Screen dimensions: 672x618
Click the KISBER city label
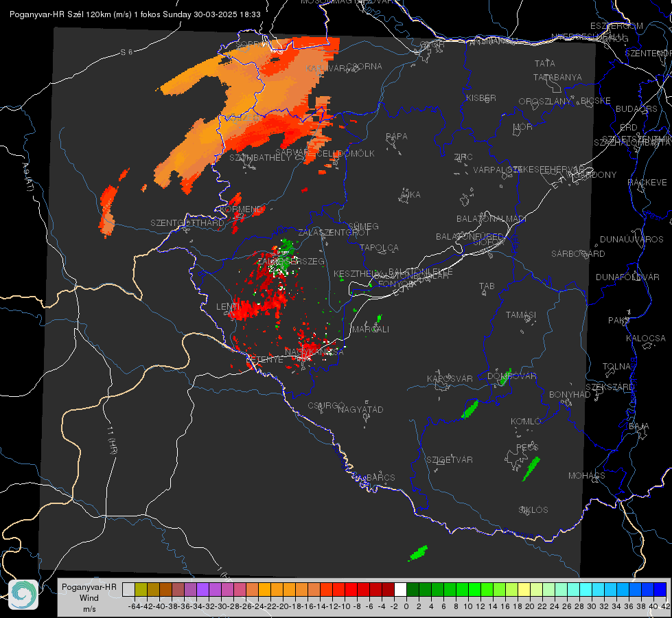(x=481, y=98)
